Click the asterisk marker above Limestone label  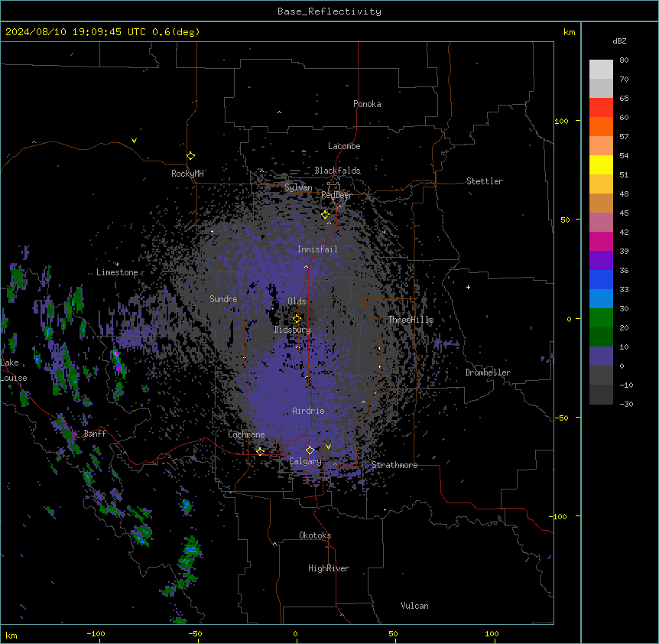coord(117,265)
